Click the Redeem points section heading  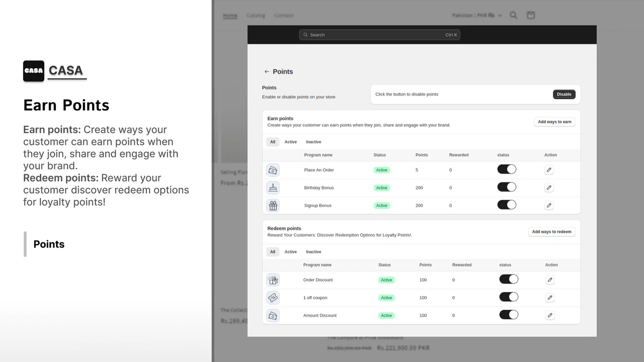click(284, 228)
